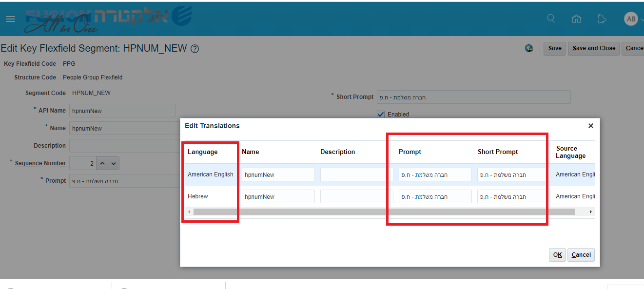Screen dimensions: 644x289
Task: Click the People Group Flexfield text
Action: click(93, 77)
